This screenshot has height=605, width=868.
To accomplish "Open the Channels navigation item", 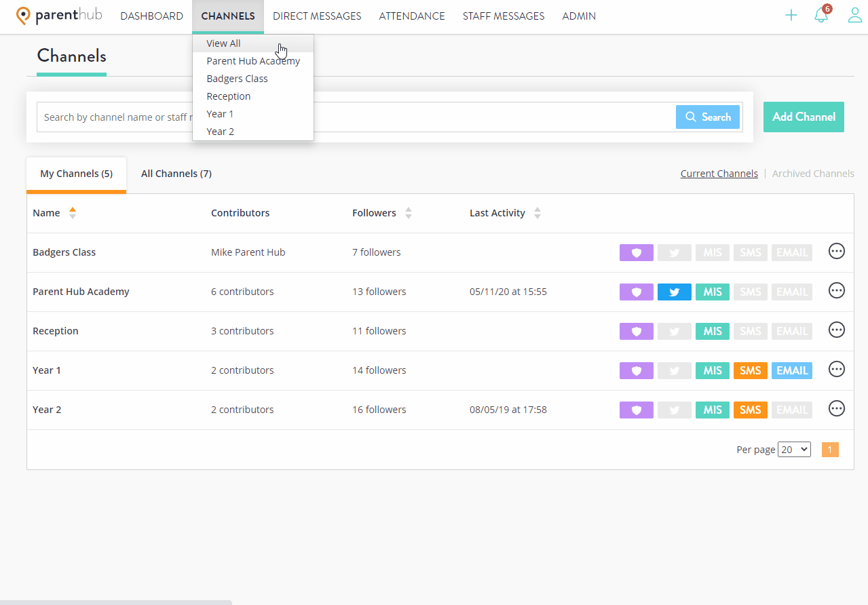I will pyautogui.click(x=228, y=16).
